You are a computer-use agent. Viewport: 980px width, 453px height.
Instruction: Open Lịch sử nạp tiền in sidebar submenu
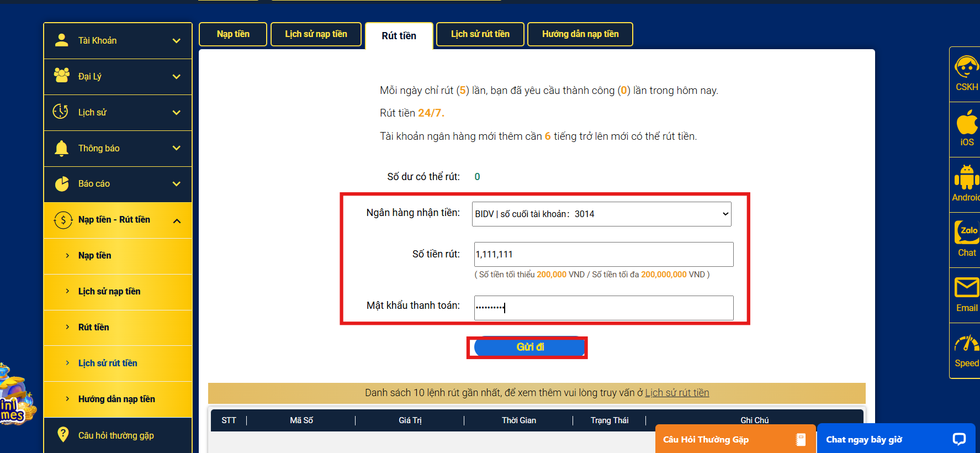[x=118, y=292]
